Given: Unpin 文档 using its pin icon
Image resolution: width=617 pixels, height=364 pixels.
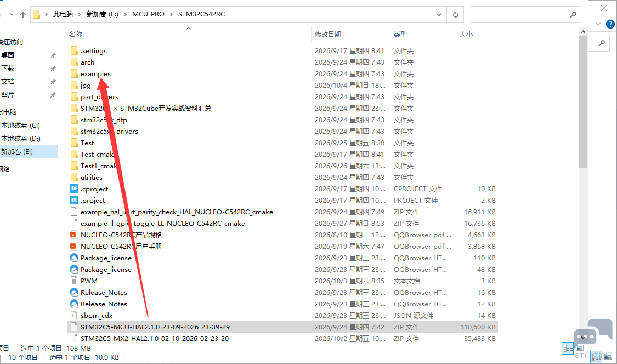Looking at the screenshot, I should pos(53,82).
